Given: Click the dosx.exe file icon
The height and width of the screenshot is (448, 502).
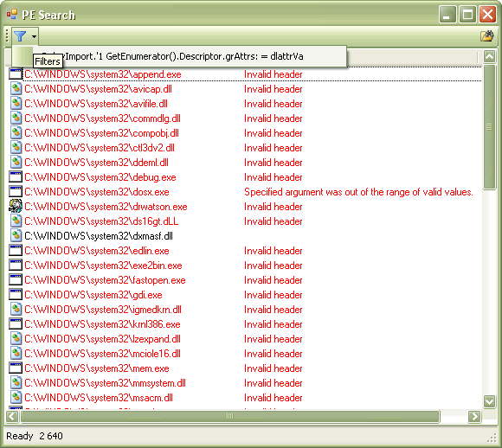Looking at the screenshot, I should click(16, 192).
